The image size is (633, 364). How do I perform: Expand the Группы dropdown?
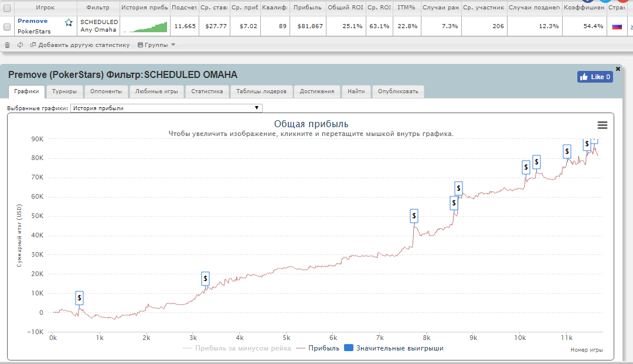point(156,45)
